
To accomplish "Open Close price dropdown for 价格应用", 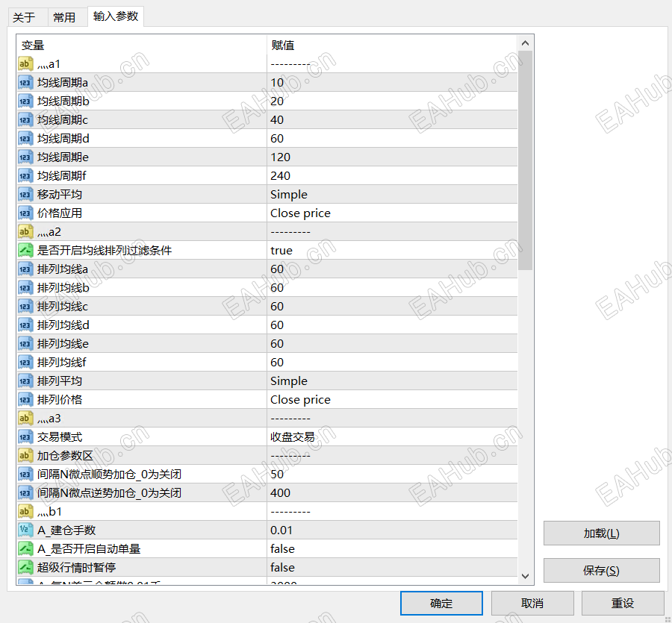I will pyautogui.click(x=392, y=213).
